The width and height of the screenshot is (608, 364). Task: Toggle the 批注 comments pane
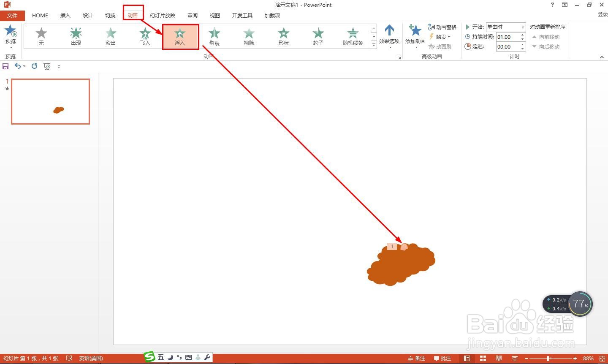point(442,359)
